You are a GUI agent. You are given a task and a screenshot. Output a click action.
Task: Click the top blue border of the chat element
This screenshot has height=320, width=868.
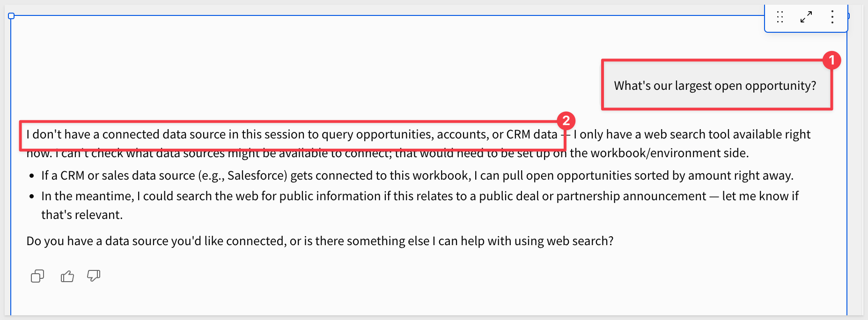(389, 15)
